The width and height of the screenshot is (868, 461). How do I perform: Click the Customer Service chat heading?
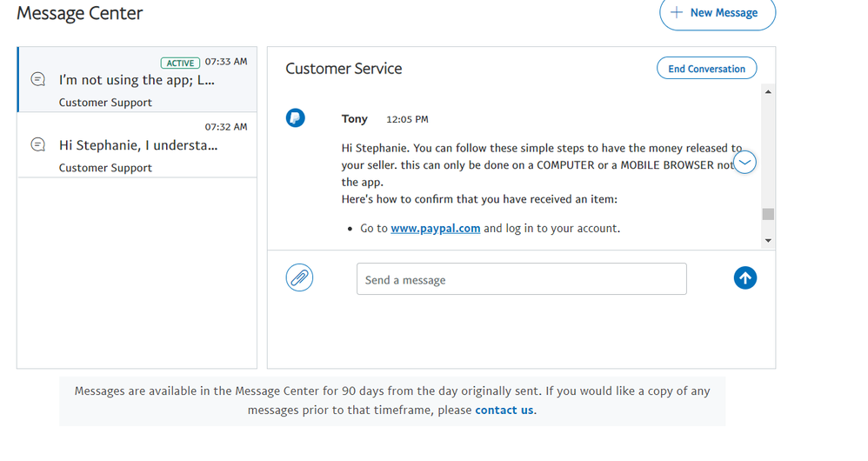[344, 69]
